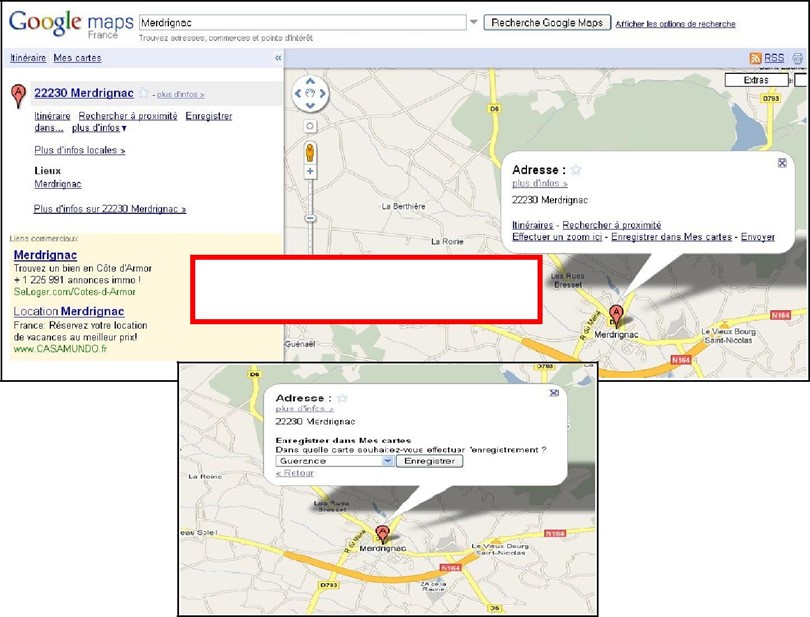The image size is (810, 617).
Task: Click Rechercher à proximité in left panel
Action: pos(128,116)
